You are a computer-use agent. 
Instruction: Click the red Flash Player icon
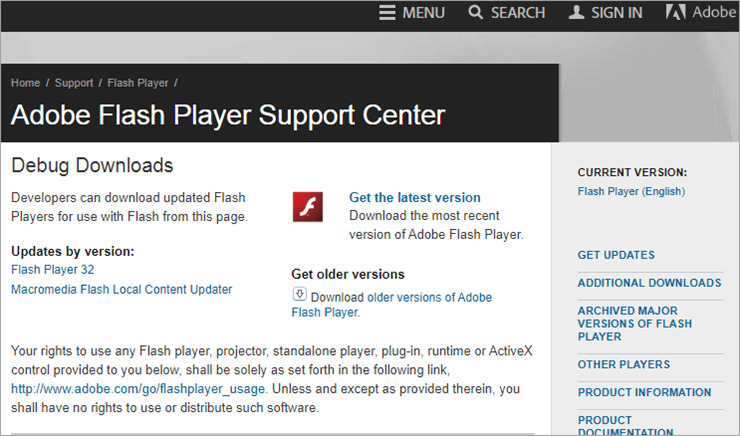(x=307, y=206)
